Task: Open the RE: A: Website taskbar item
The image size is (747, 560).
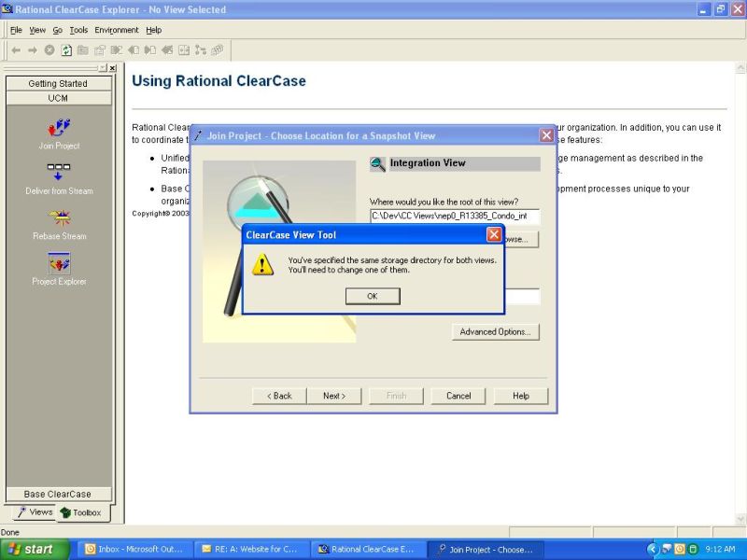Action: (250, 549)
